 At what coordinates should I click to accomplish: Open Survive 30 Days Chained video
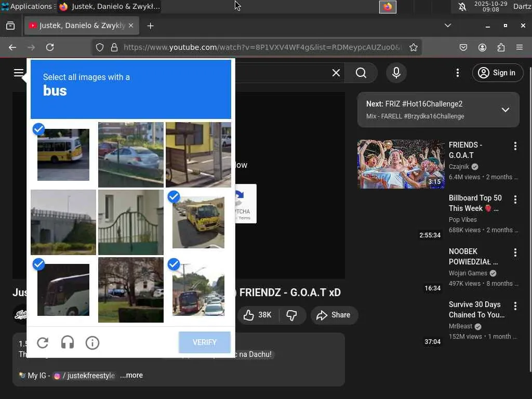coord(477,310)
